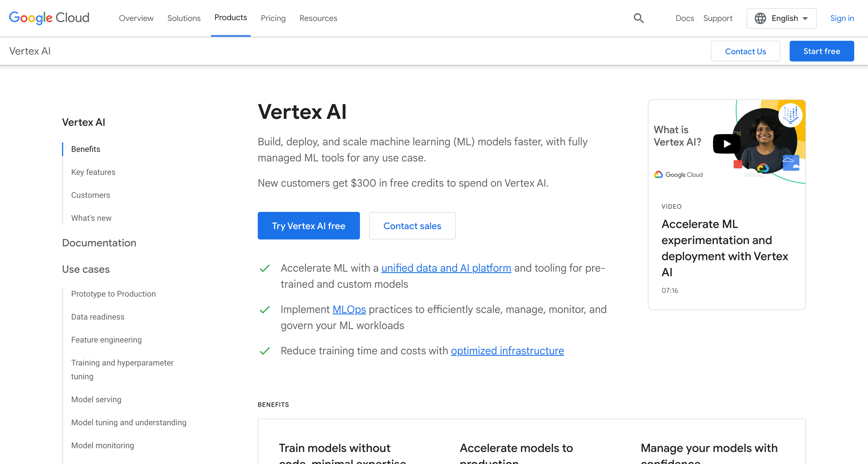Click the Contact sales button
Screen dimensions: 868x464
coord(412,226)
